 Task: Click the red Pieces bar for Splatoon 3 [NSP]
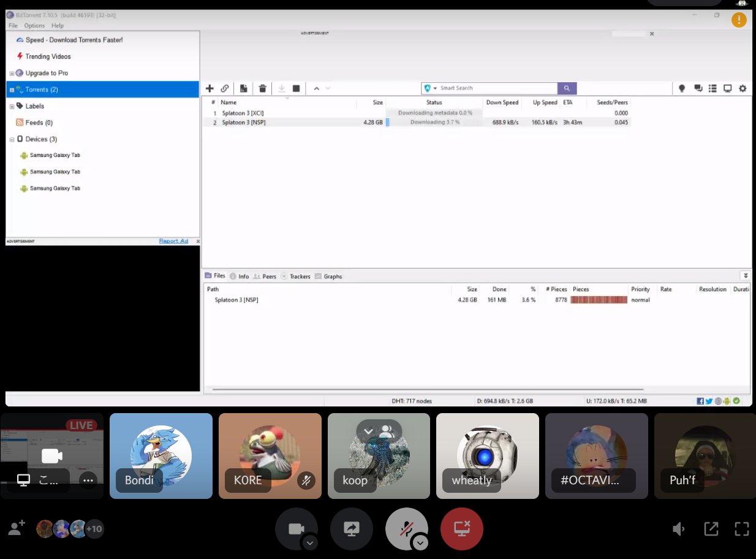click(599, 300)
